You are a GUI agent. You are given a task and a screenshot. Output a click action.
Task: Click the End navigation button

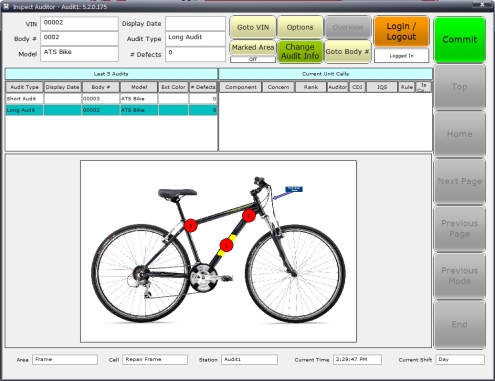point(460,324)
